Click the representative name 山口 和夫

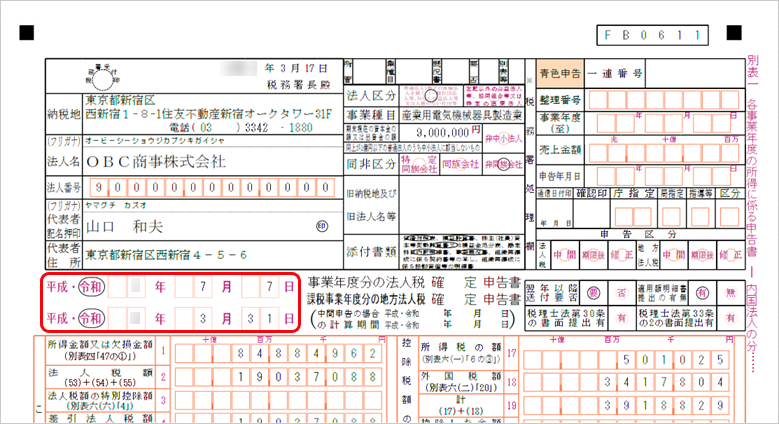[124, 227]
